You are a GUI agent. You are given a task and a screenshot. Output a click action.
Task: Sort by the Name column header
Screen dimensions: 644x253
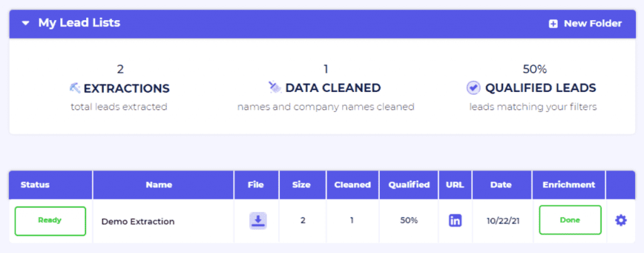tap(159, 185)
